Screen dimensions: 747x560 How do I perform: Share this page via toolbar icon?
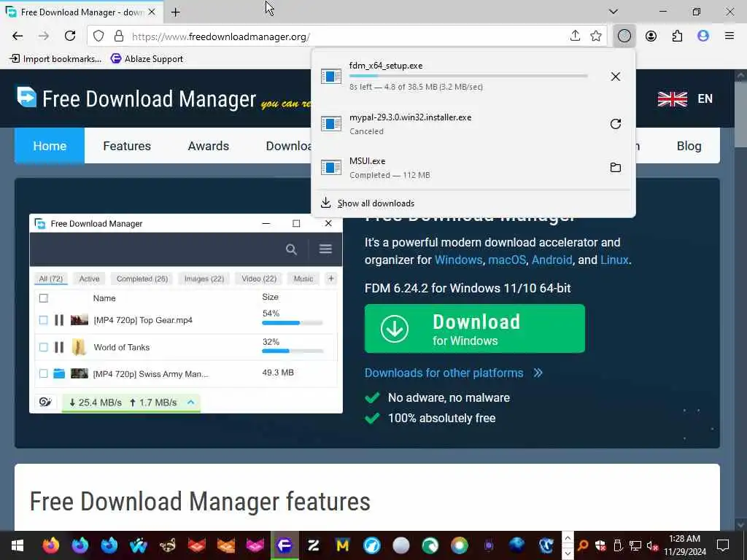click(x=575, y=36)
